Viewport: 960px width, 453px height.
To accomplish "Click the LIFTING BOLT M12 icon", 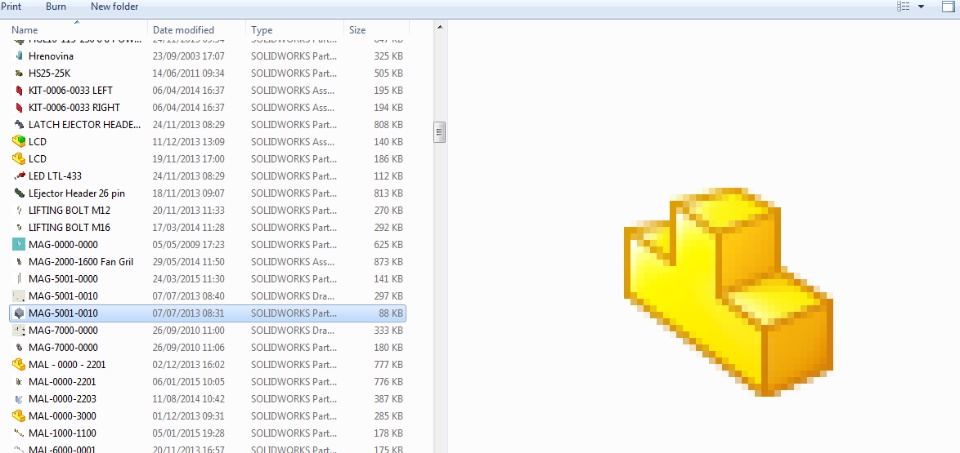I will 18,210.
